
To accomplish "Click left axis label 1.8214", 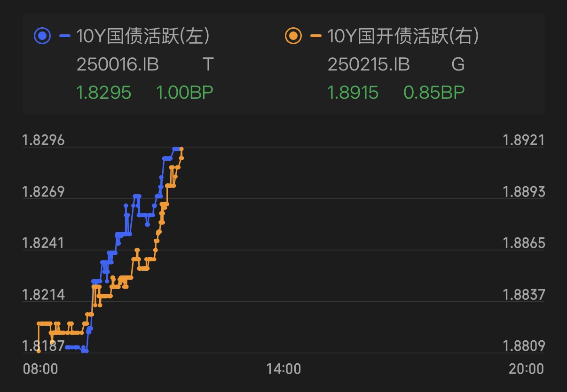I will 43,295.
